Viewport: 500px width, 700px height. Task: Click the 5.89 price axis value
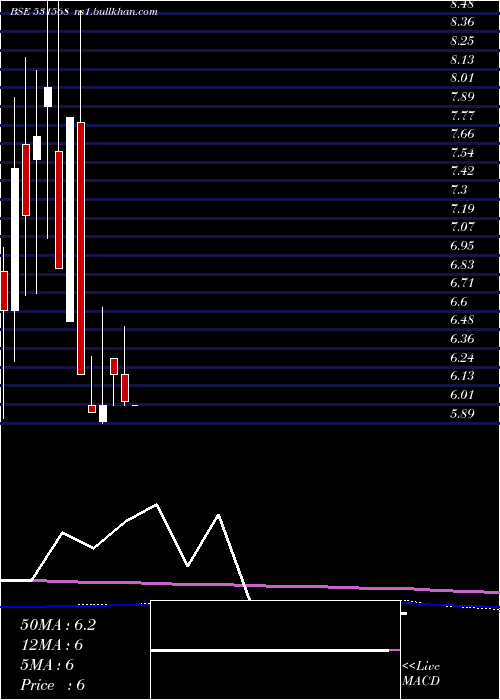pyautogui.click(x=462, y=413)
